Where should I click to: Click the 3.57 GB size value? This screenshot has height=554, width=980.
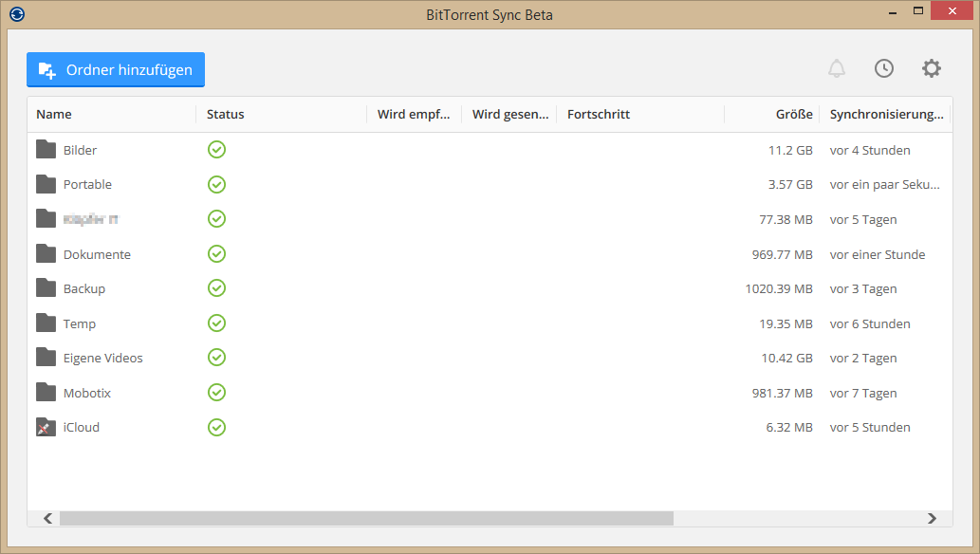pyautogui.click(x=790, y=184)
